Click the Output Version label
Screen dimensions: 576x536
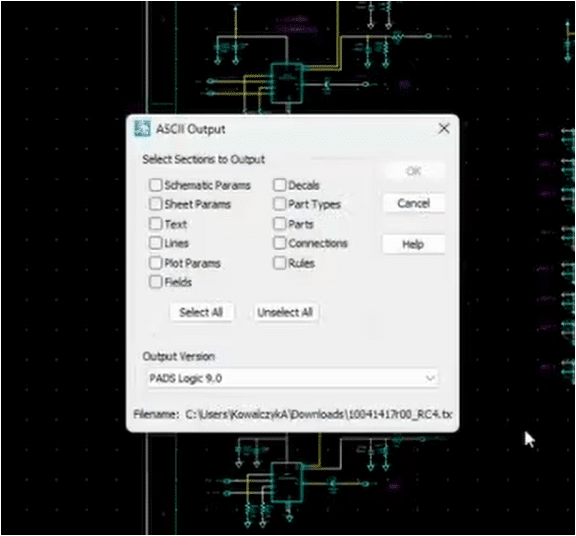[x=179, y=356]
